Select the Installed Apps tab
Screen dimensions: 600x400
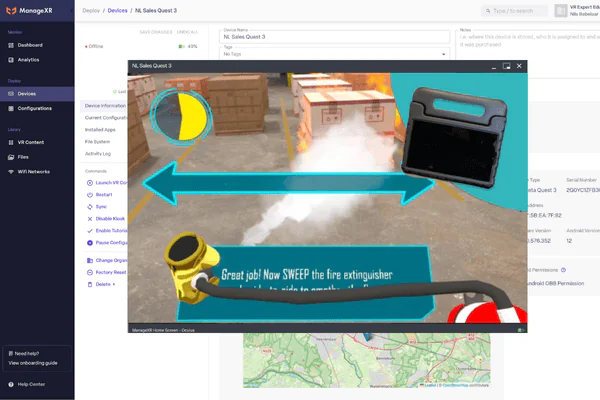(100, 130)
